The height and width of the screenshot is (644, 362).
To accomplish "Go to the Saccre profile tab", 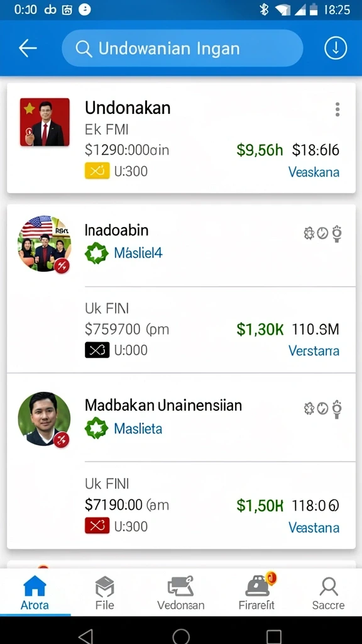I will (x=328, y=592).
